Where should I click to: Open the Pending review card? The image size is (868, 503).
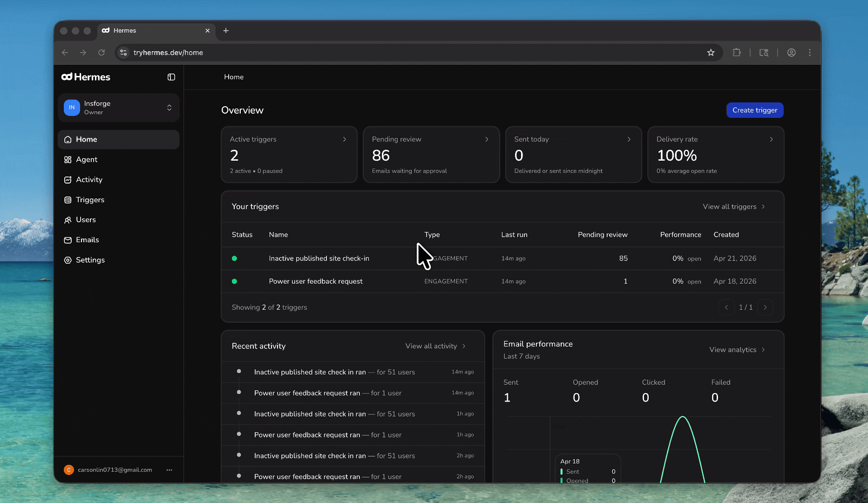pos(431,155)
